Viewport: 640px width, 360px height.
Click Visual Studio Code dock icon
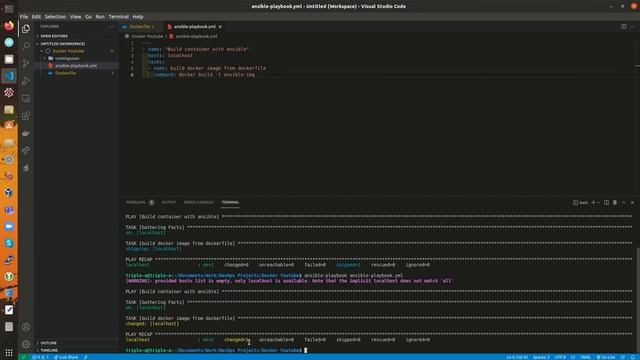[x=9, y=76]
